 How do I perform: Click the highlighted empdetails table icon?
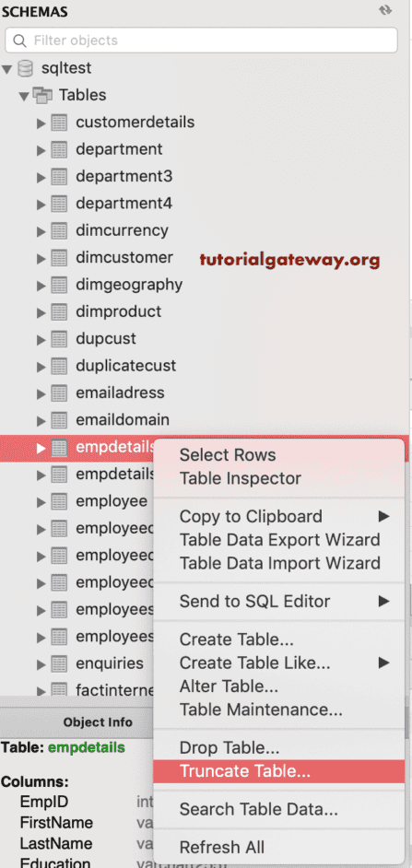(x=59, y=448)
